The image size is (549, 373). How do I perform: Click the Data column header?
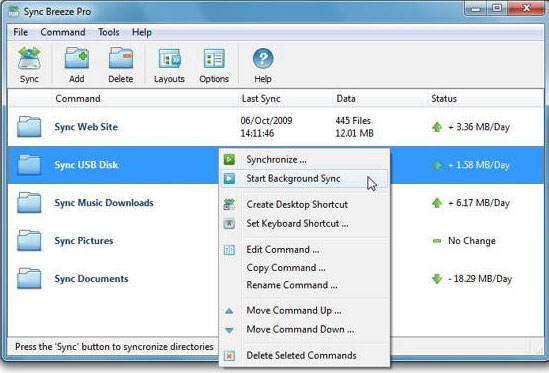click(x=346, y=98)
